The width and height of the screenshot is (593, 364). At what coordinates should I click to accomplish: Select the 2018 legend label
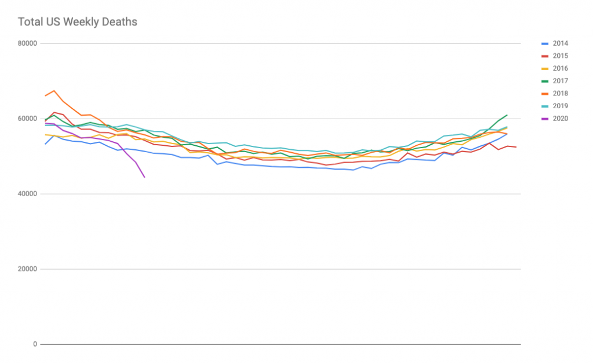560,93
